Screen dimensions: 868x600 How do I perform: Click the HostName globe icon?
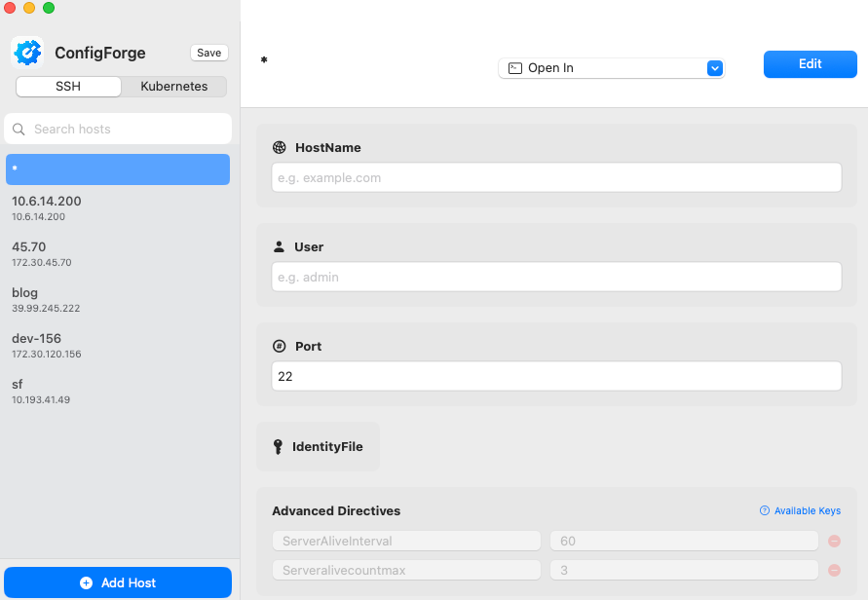pos(280,147)
